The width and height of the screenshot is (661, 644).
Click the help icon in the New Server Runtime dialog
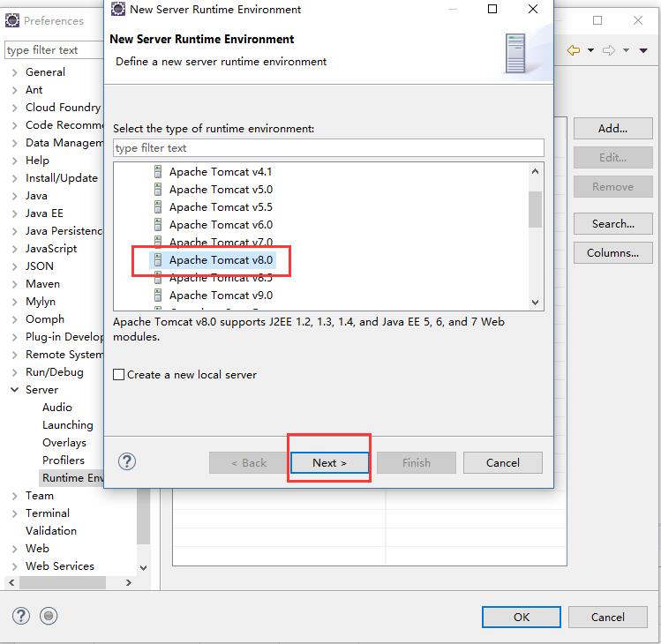(126, 462)
